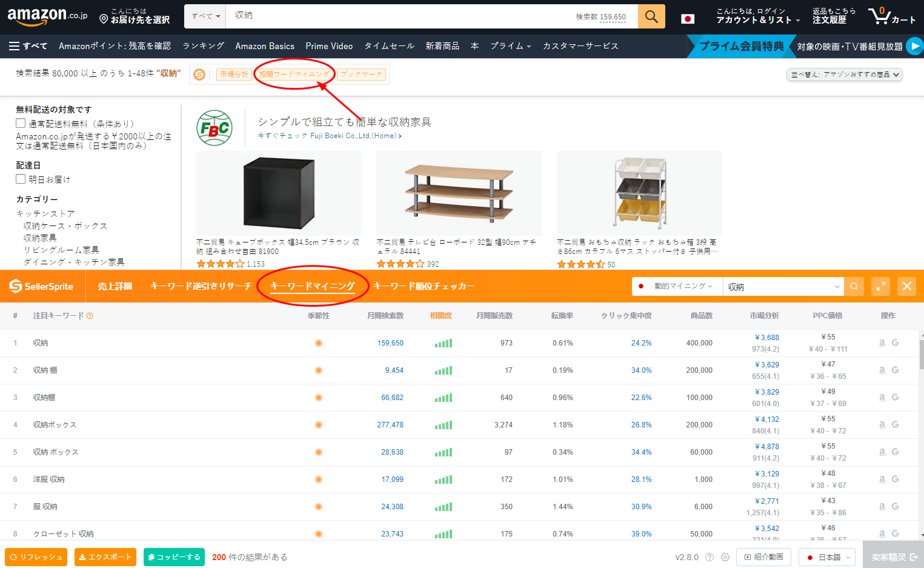
Task: Open Google search icon for 服 収納 row
Action: point(895,506)
